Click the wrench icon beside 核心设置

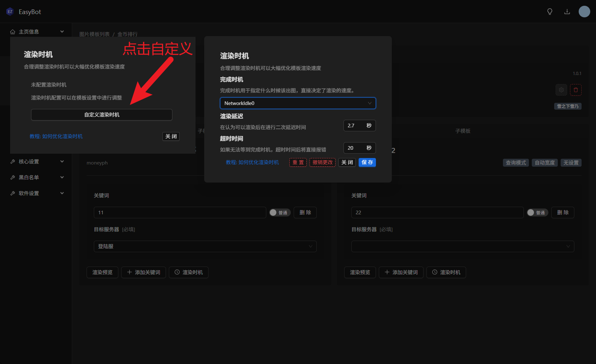[x=13, y=162]
